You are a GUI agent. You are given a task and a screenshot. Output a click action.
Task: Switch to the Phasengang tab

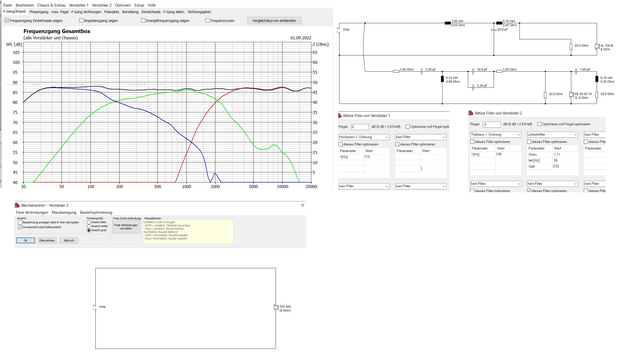point(39,12)
